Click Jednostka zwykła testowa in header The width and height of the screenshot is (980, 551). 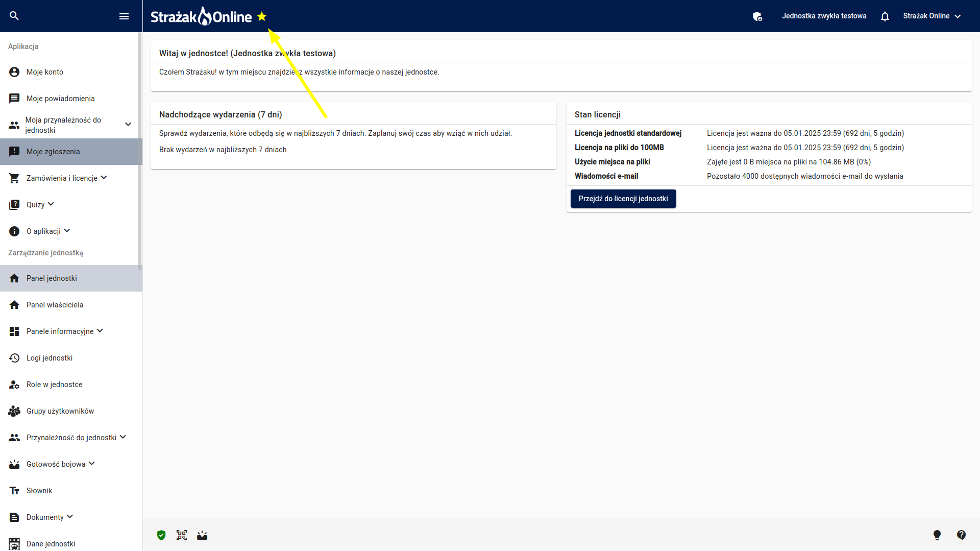pyautogui.click(x=824, y=16)
